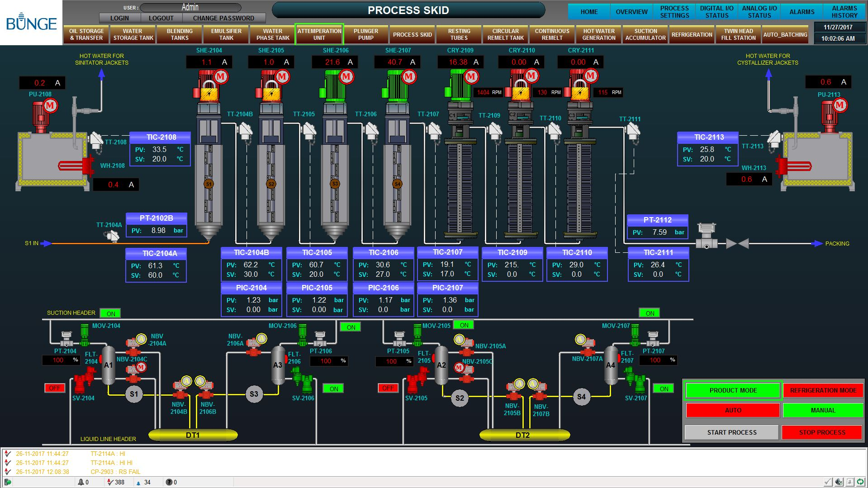Click the SV-2104 solenoid valve symbol

83,381
